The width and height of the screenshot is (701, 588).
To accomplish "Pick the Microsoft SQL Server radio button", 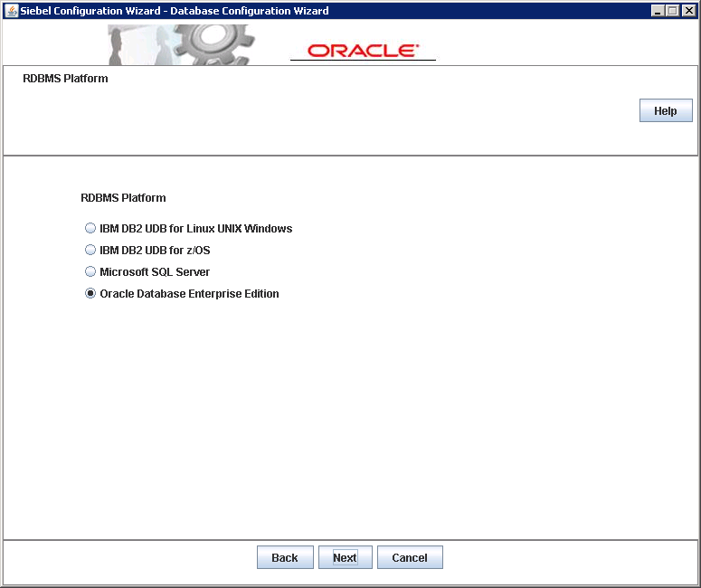I will click(90, 272).
